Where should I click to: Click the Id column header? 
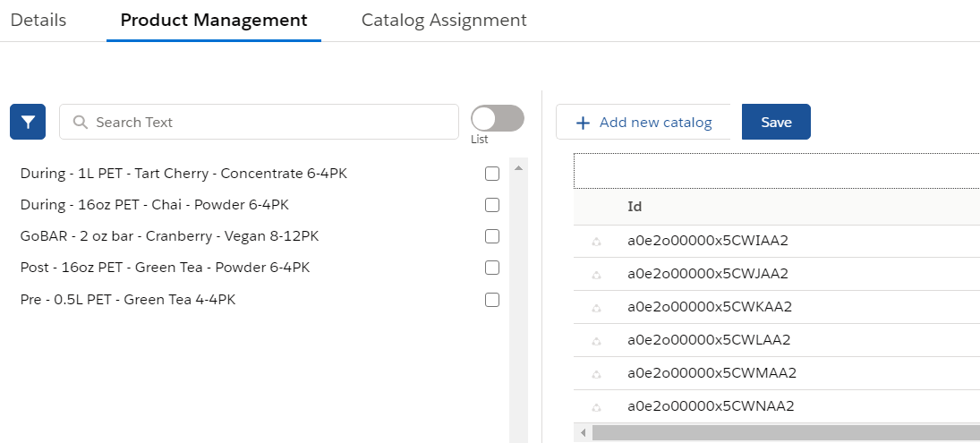tap(635, 207)
